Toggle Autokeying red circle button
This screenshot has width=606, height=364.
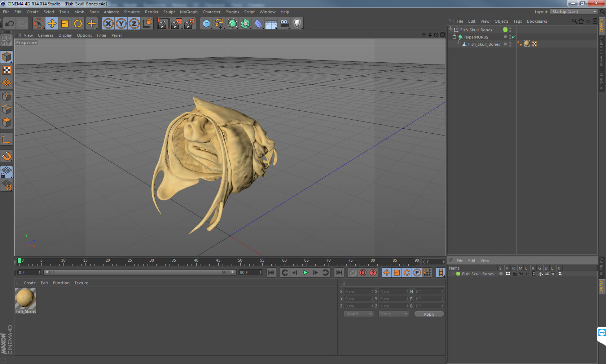tap(363, 272)
